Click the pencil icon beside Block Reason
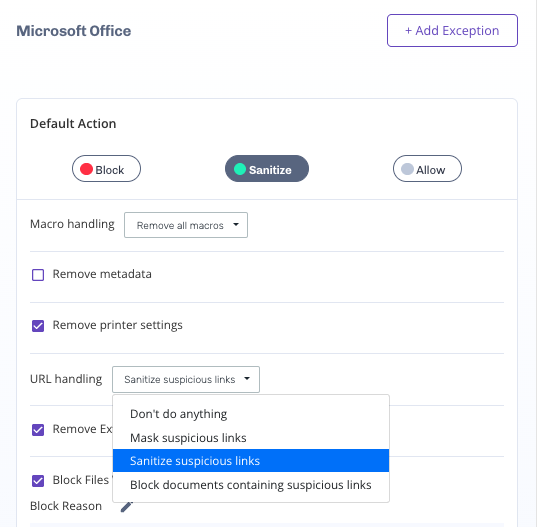537x527 pixels. [126, 506]
